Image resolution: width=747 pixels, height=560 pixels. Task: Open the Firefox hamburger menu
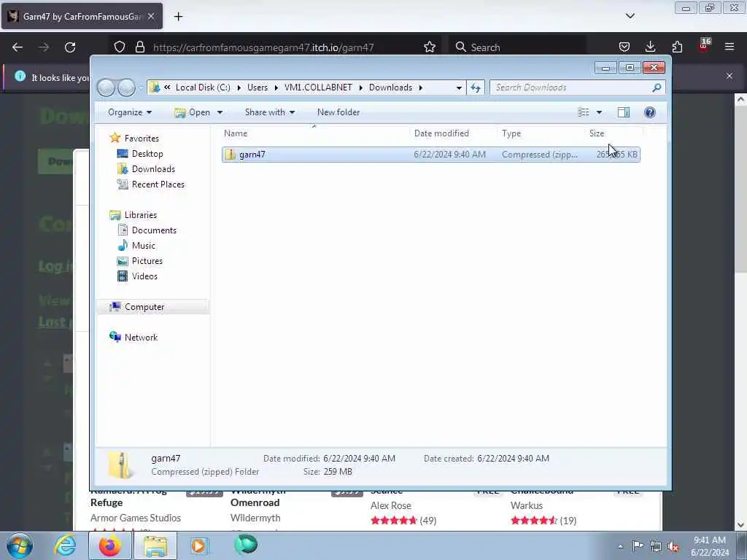pos(729,47)
